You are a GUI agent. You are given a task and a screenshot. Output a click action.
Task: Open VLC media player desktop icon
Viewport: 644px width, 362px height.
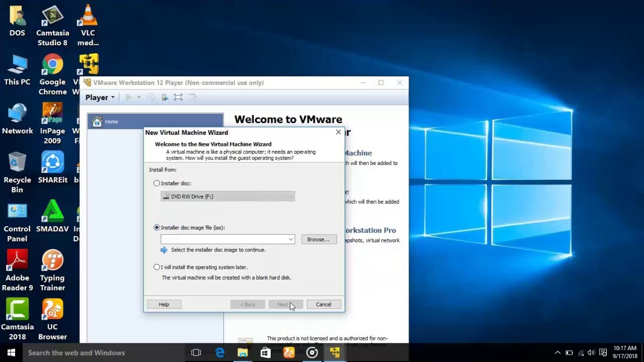[x=88, y=26]
